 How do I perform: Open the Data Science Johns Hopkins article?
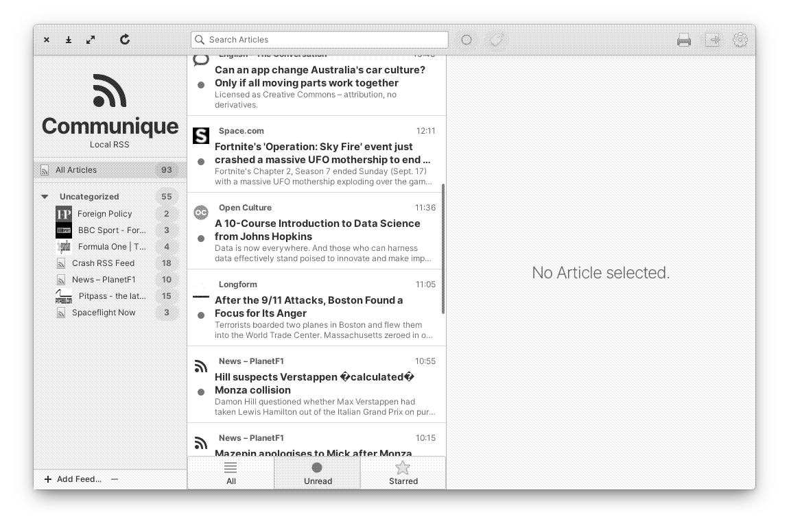(318, 230)
